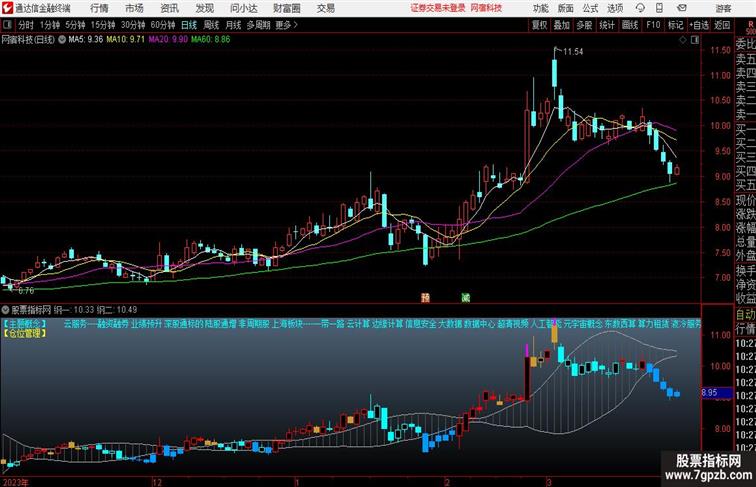Image resolution: width=756 pixels, height=487 pixels.
Task: Click the MA20: 9.90 indicator value
Action: [168, 40]
